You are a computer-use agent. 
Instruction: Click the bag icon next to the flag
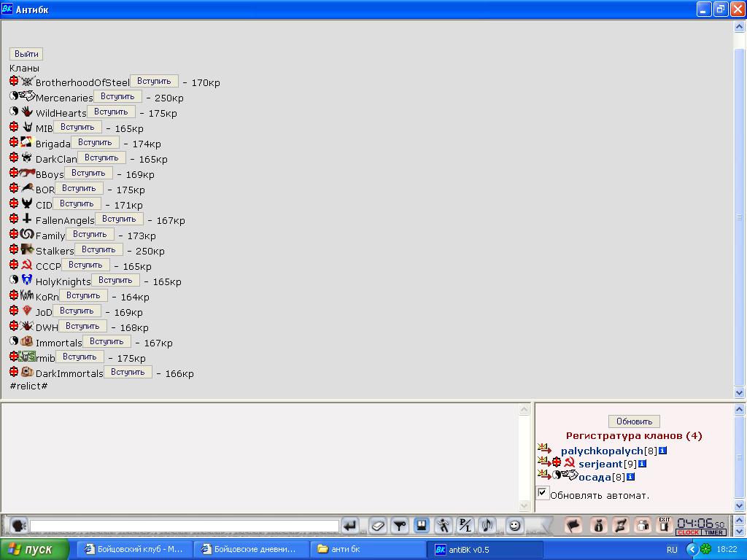tap(598, 526)
